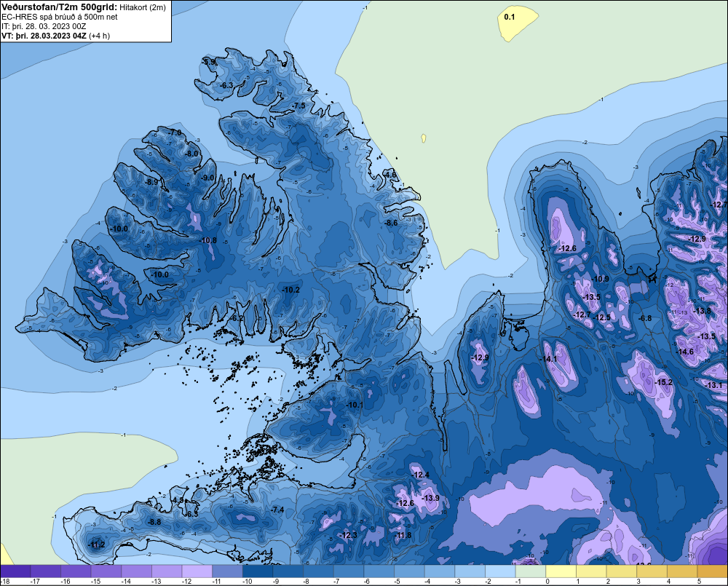Click the -10.9 temperature label

(601, 279)
